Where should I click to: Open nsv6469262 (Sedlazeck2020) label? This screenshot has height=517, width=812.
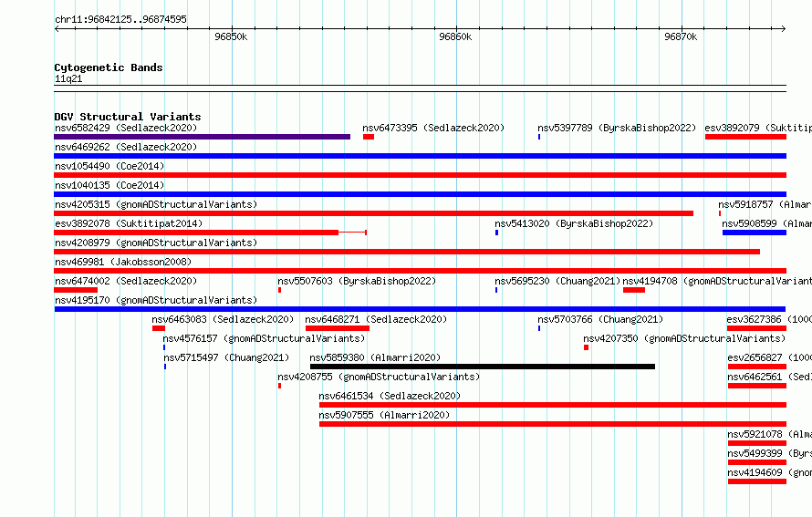pos(126,147)
